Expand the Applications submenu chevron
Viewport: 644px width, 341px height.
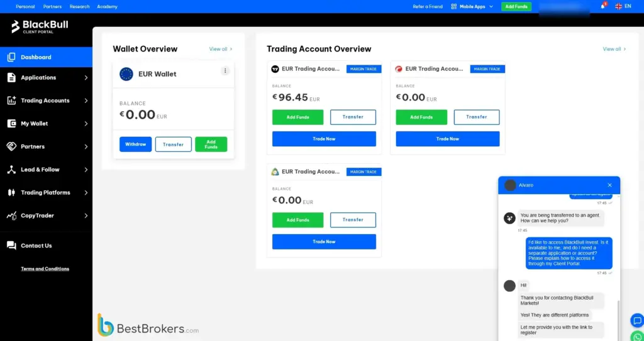[86, 77]
